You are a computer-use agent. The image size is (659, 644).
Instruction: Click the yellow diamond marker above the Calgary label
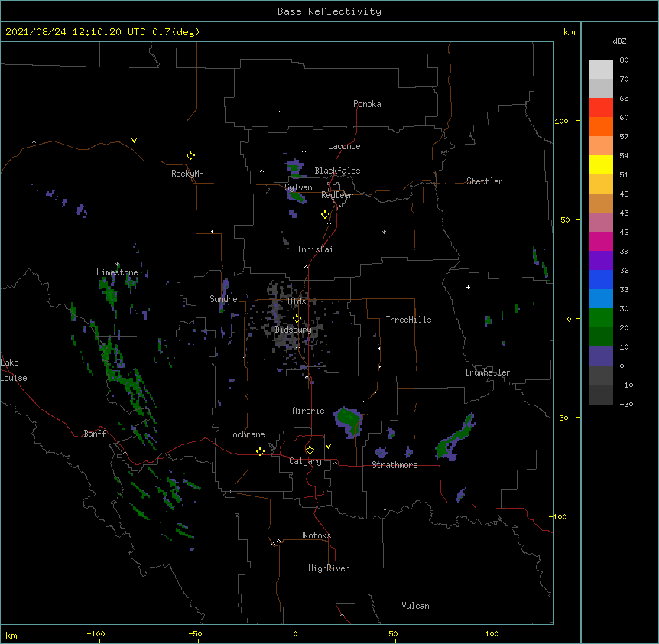[310, 450]
